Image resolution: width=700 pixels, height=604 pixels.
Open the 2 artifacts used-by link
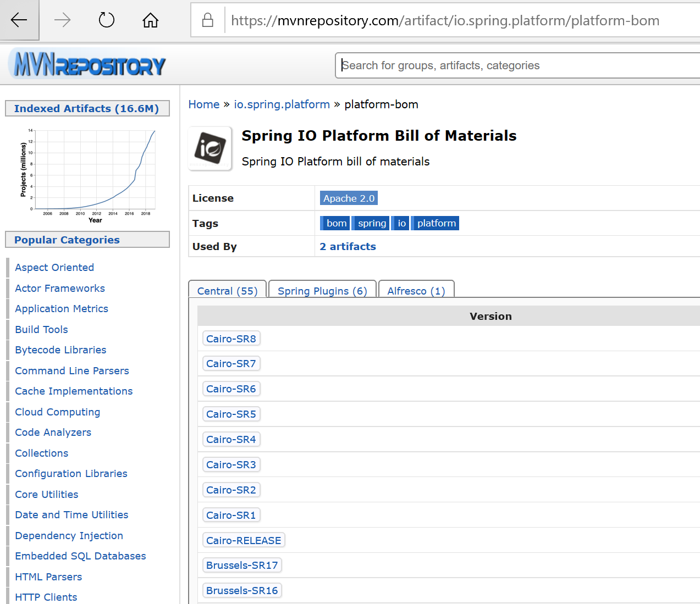348,246
